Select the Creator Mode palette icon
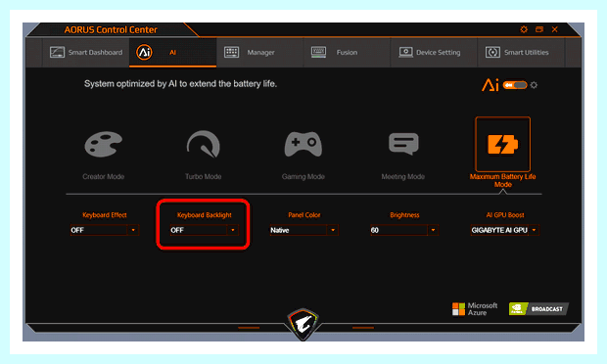The height and width of the screenshot is (364, 607). (104, 144)
